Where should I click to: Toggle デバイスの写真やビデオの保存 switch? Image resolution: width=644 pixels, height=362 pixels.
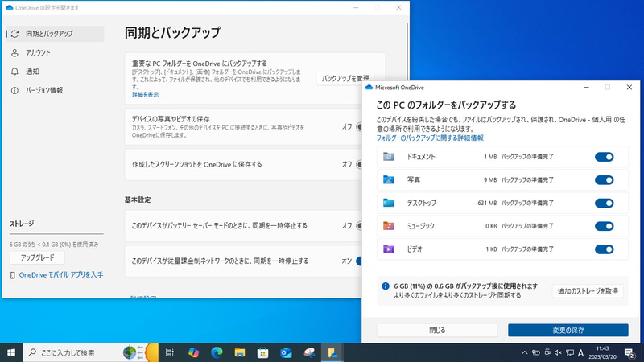pyautogui.click(x=358, y=126)
